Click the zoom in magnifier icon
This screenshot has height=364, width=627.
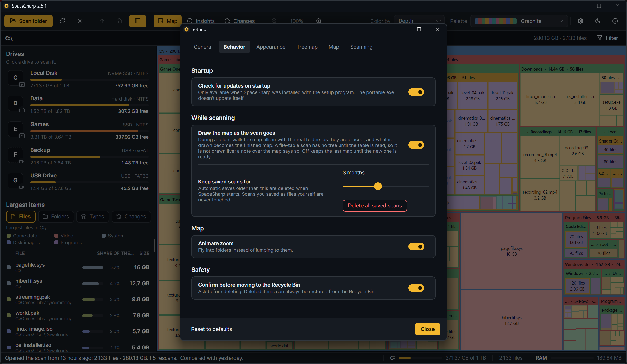point(319,21)
